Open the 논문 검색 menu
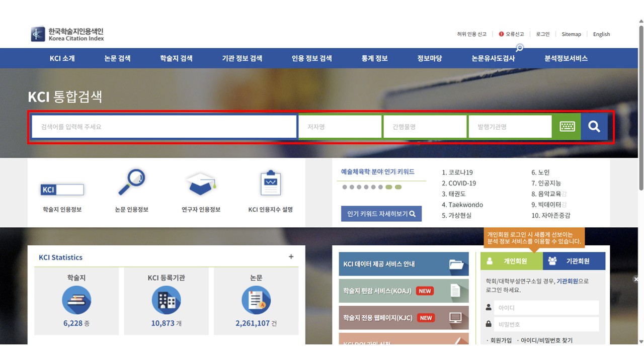The image size is (644, 362). (x=117, y=58)
